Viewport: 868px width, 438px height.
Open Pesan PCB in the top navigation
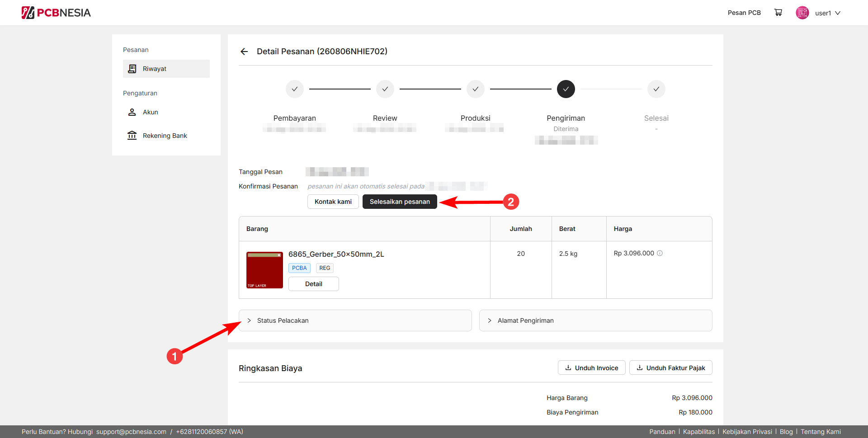point(744,13)
